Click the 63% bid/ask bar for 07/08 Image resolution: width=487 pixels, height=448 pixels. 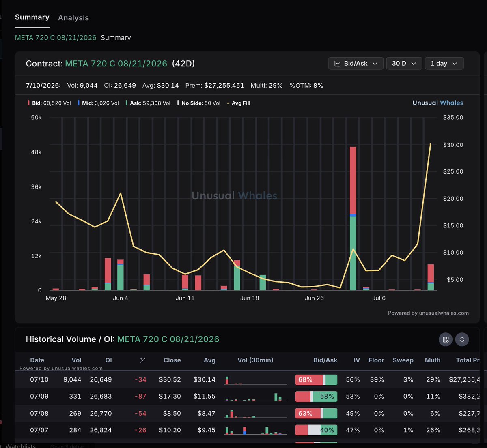pos(316,414)
